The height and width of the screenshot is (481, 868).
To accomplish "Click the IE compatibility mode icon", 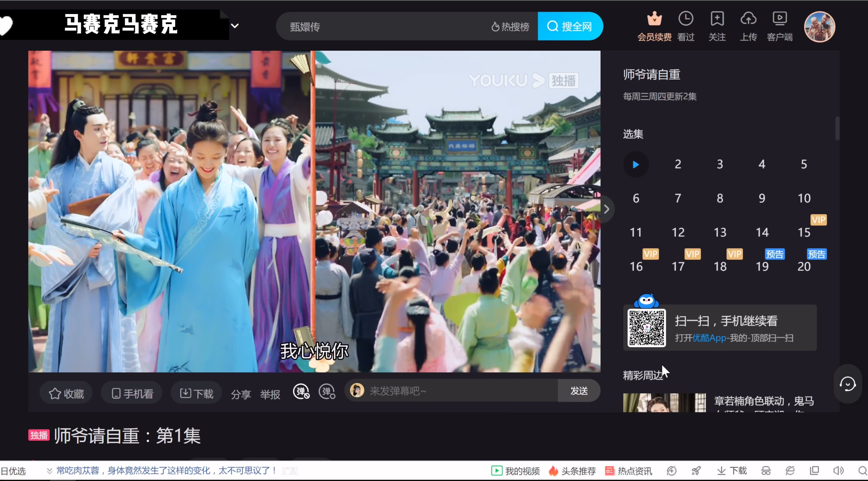I will point(790,471).
